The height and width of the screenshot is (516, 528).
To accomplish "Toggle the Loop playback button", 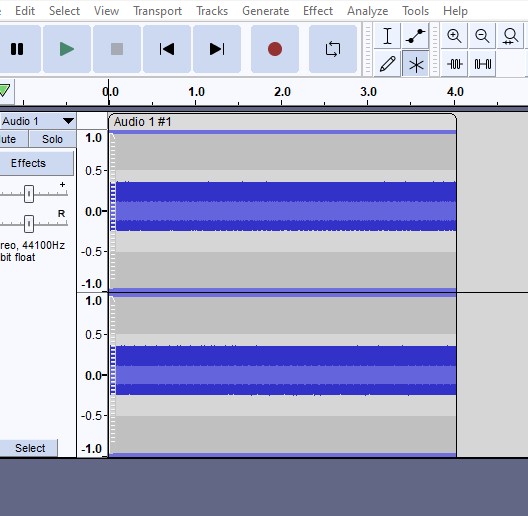I will pyautogui.click(x=333, y=49).
